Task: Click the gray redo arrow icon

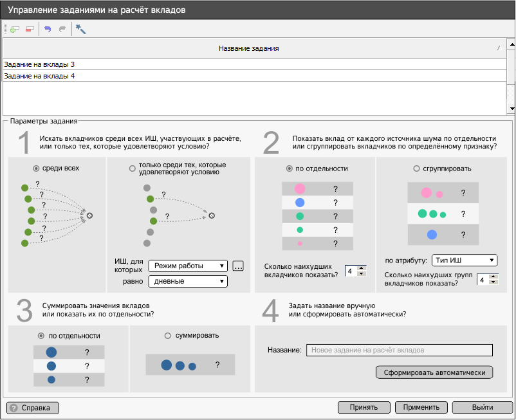Action: (x=62, y=29)
